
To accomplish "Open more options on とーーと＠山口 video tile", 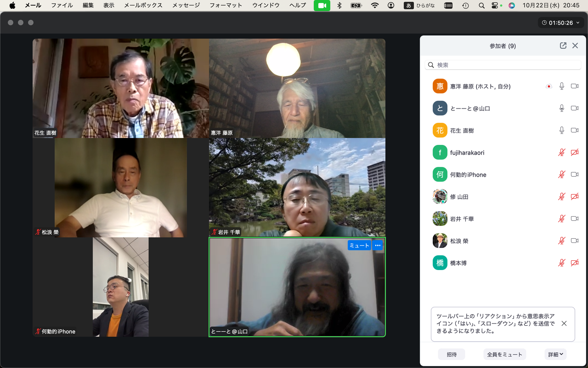I will (378, 245).
